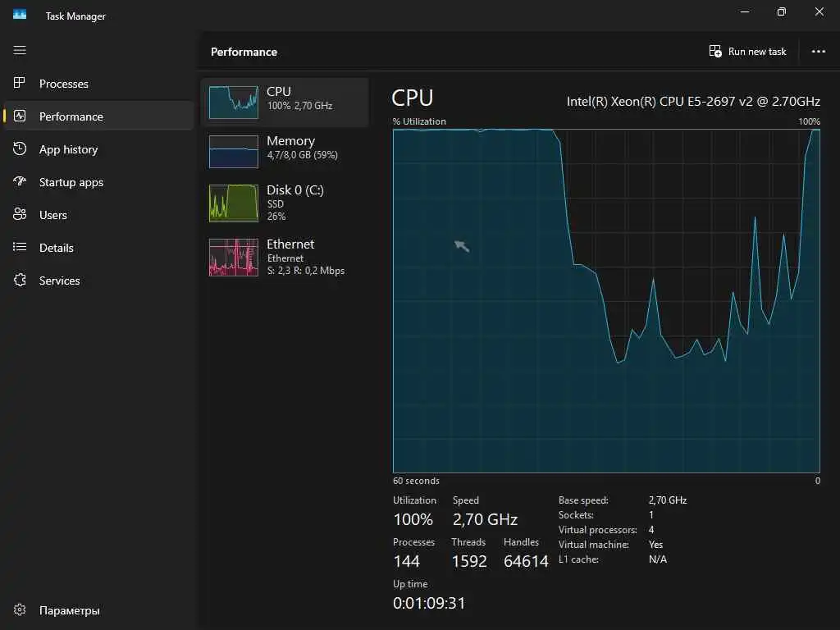
Task: Select the Memory performance item
Action: point(285,152)
